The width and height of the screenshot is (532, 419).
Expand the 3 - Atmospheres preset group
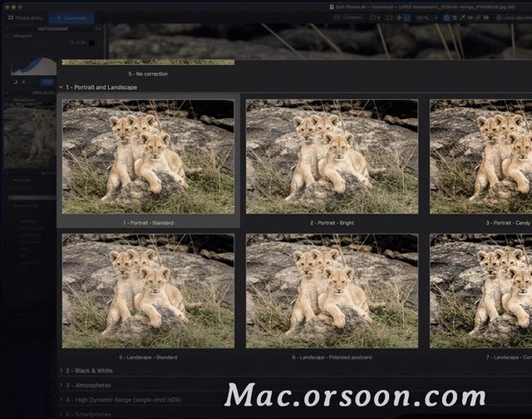(62, 386)
